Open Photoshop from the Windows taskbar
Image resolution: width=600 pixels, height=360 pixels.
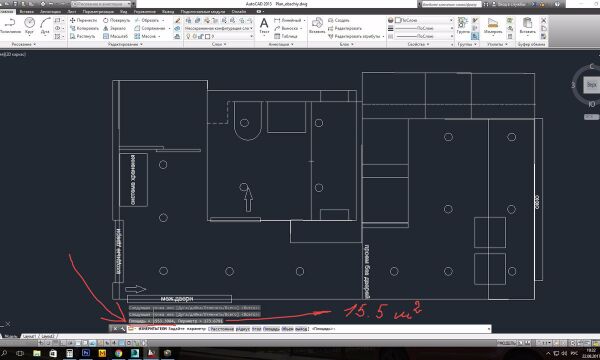(85, 353)
